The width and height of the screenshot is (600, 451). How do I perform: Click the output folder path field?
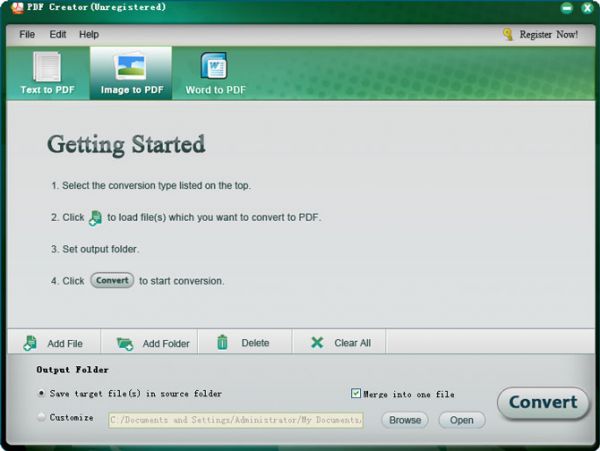click(x=236, y=420)
